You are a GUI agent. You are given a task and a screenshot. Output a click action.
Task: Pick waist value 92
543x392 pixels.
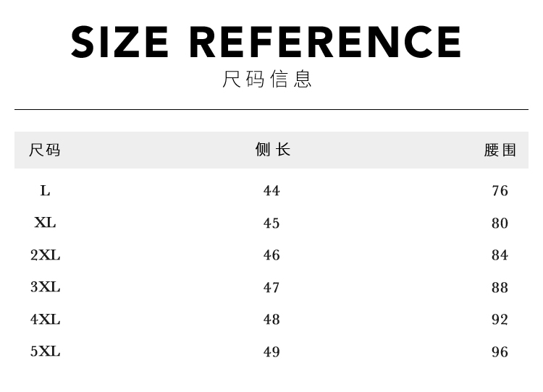point(500,320)
